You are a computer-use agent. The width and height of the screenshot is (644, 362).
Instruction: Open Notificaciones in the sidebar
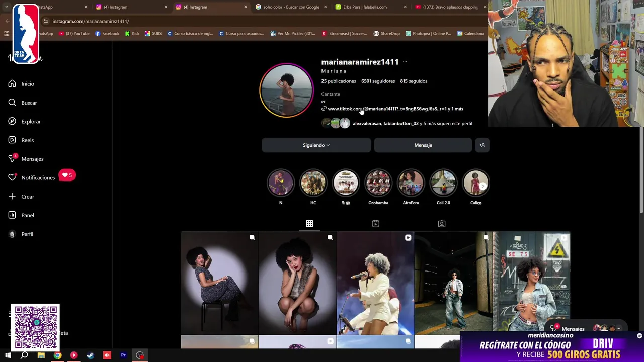(31, 178)
